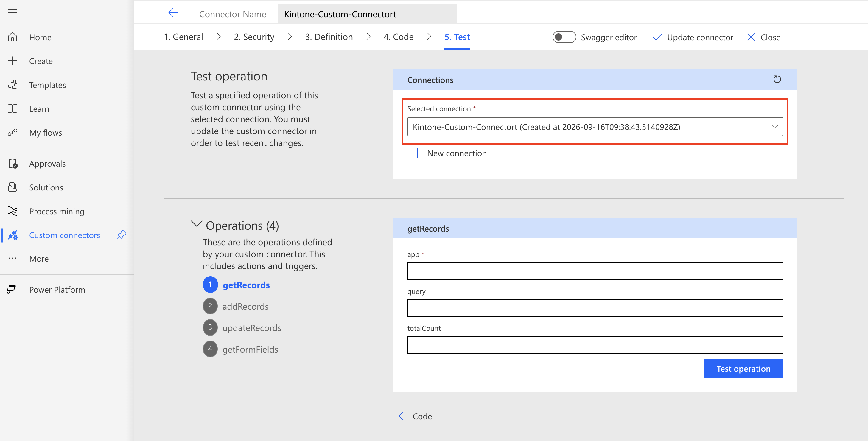Click the Home icon in sidebar
Image resolution: width=868 pixels, height=441 pixels.
tap(13, 37)
